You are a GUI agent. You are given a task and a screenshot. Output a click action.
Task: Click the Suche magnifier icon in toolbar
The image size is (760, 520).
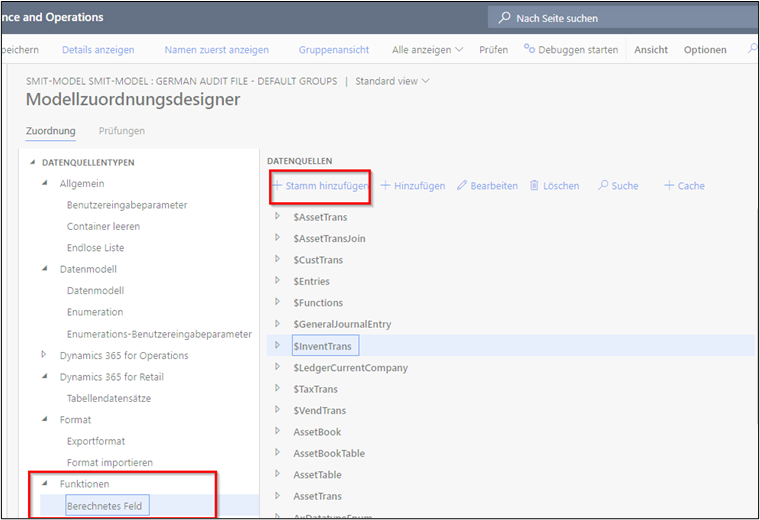(603, 186)
